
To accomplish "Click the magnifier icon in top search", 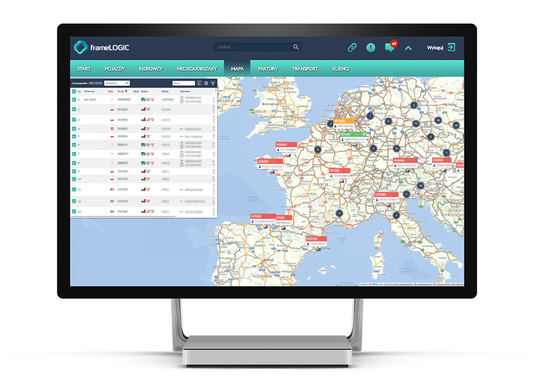I will tap(296, 47).
